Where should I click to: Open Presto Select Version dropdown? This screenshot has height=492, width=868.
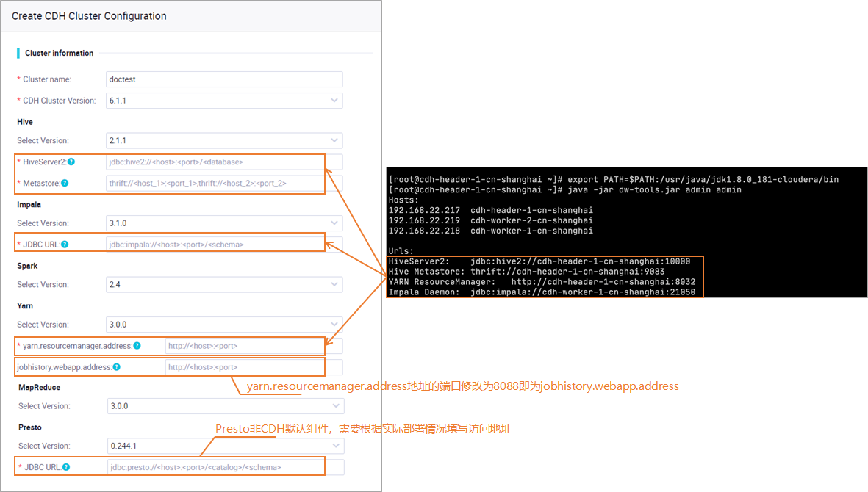[226, 446]
